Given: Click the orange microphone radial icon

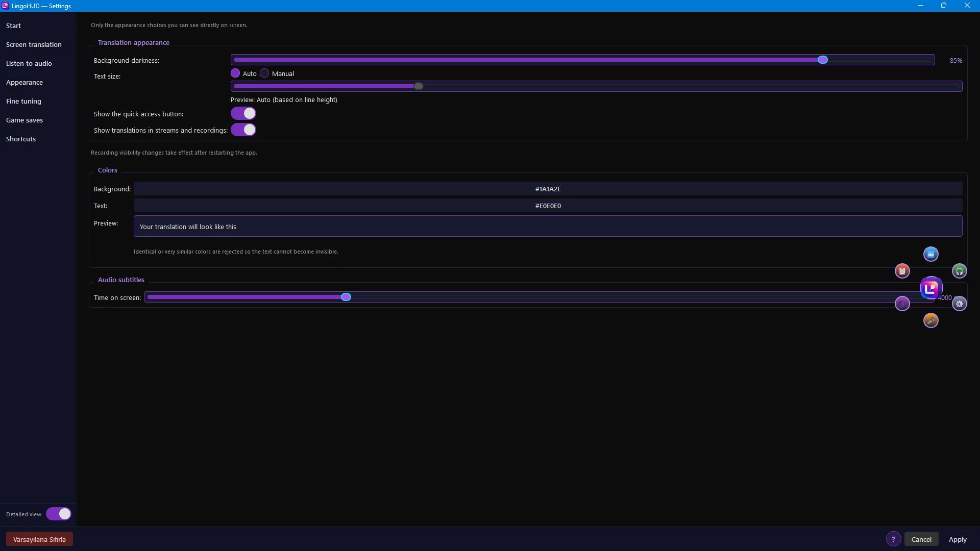Looking at the screenshot, I should 930,320.
